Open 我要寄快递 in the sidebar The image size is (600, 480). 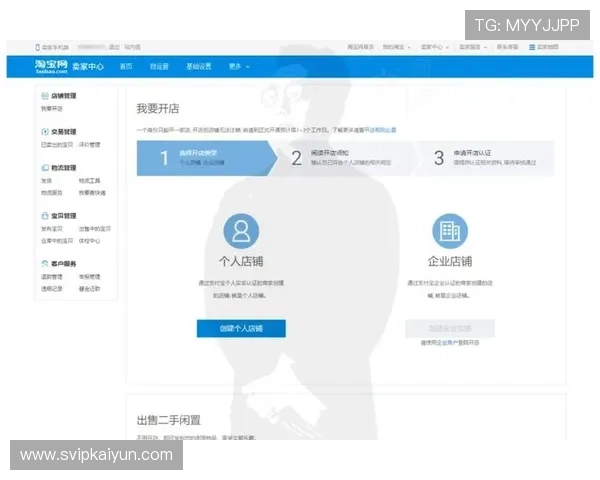[x=92, y=193]
